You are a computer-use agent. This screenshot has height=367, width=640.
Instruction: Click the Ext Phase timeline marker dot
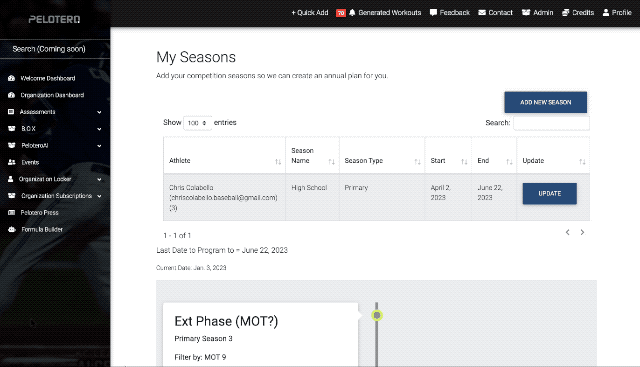click(377, 315)
